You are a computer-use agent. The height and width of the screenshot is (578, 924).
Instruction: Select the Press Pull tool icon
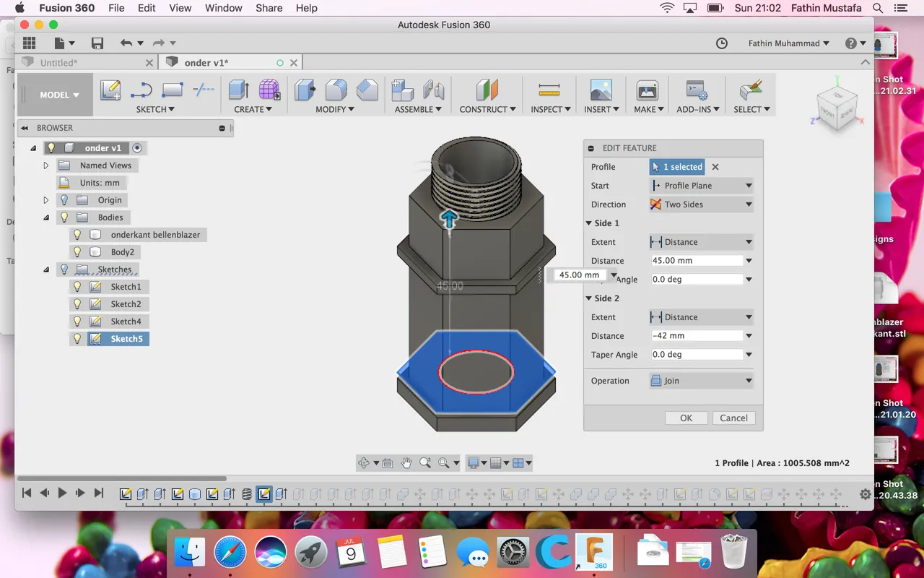pos(305,90)
